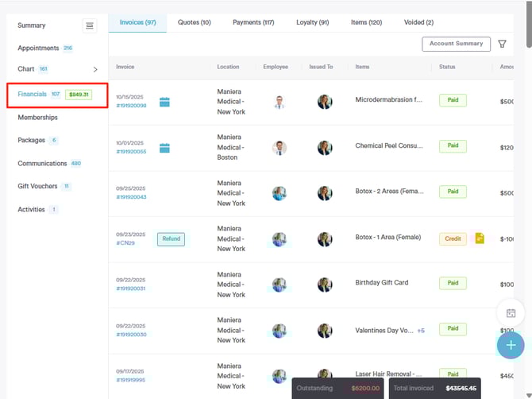Viewport: 532px width, 399px height.
Task: Click the Refund tag on #CN29
Action: pyautogui.click(x=171, y=238)
